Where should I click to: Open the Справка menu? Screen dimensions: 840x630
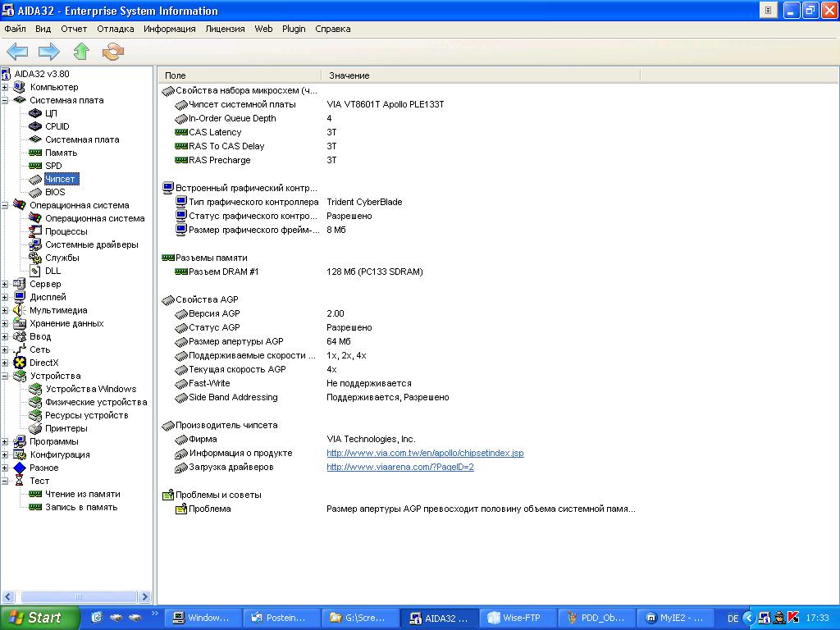(x=333, y=29)
